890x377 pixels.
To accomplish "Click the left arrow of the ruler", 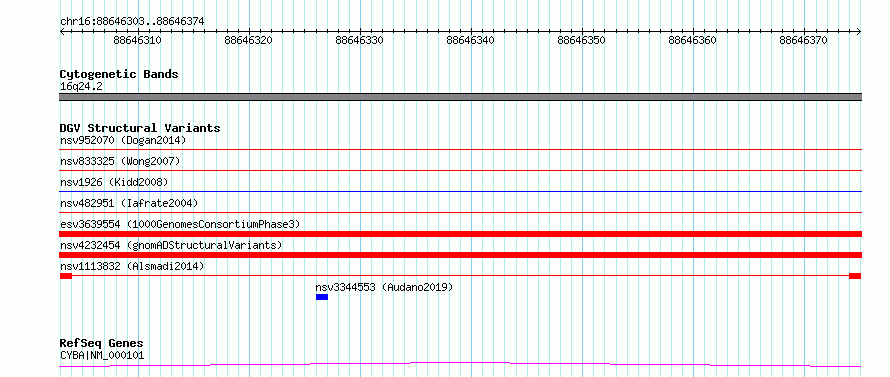I will coord(62,32).
